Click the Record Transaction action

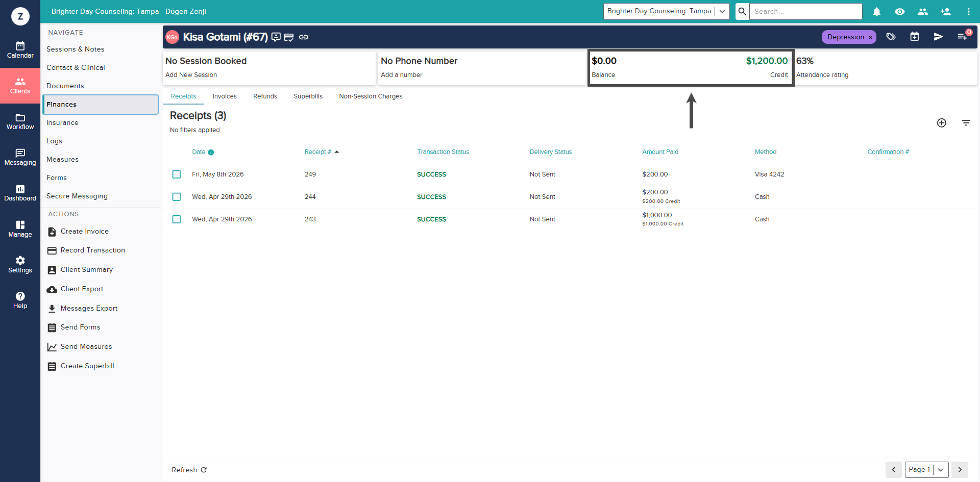(86, 250)
